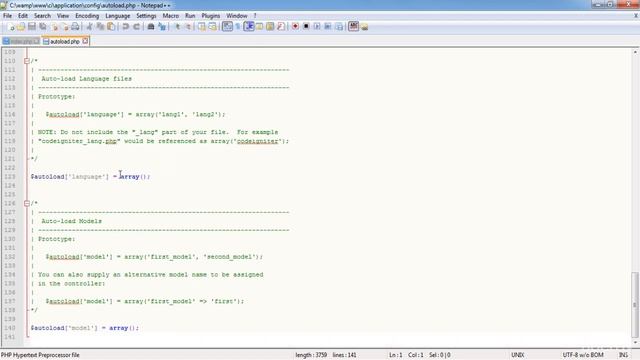Click the Open file folder icon

[x=21, y=27]
